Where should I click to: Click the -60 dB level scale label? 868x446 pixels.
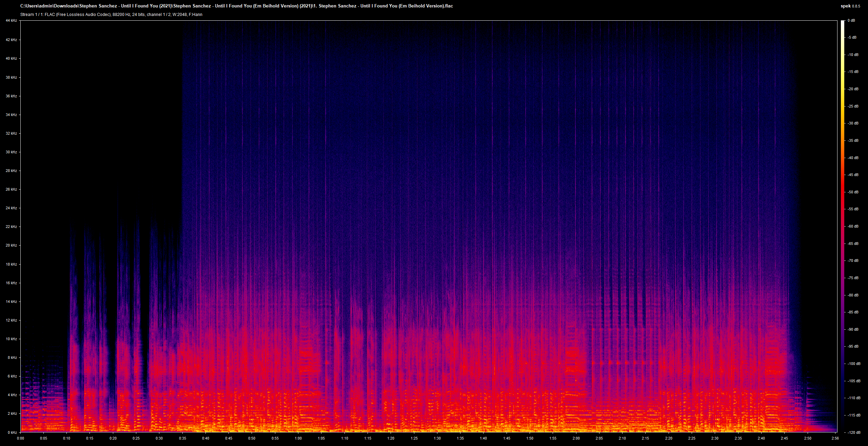pos(853,226)
